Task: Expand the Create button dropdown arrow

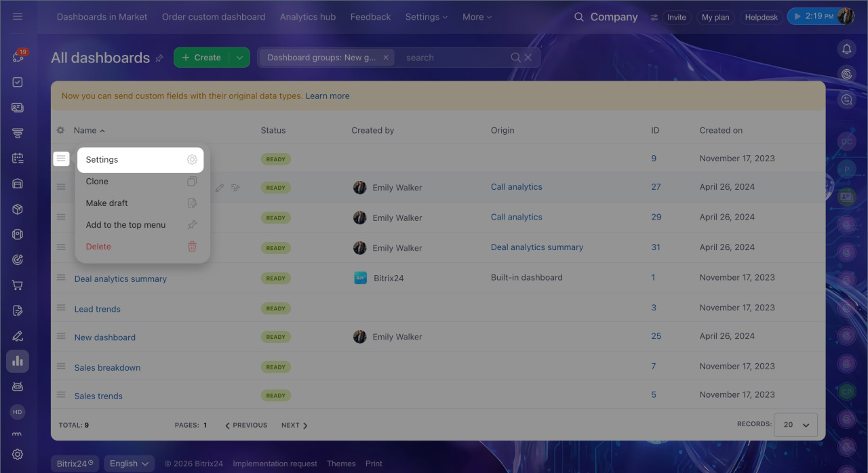Action: click(239, 58)
